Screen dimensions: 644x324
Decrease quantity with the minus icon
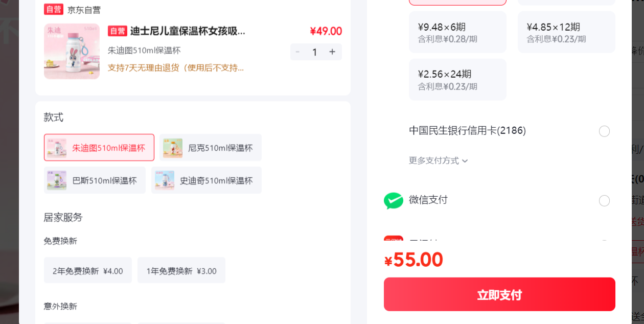click(x=297, y=52)
